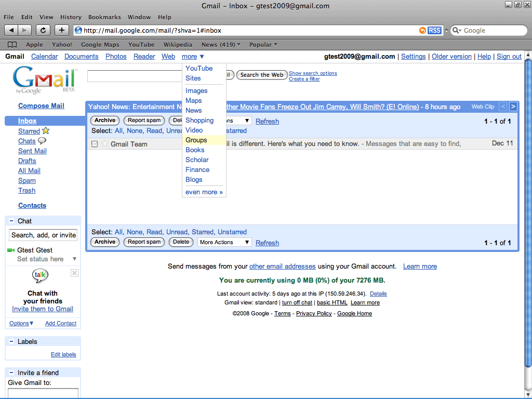Choose YouTube from the more menu

[199, 68]
